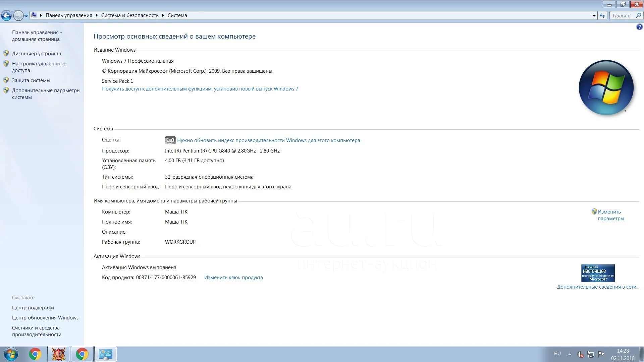The image size is (644, 362).
Task: Select 32-разрядная операционная система text
Action: (x=209, y=177)
